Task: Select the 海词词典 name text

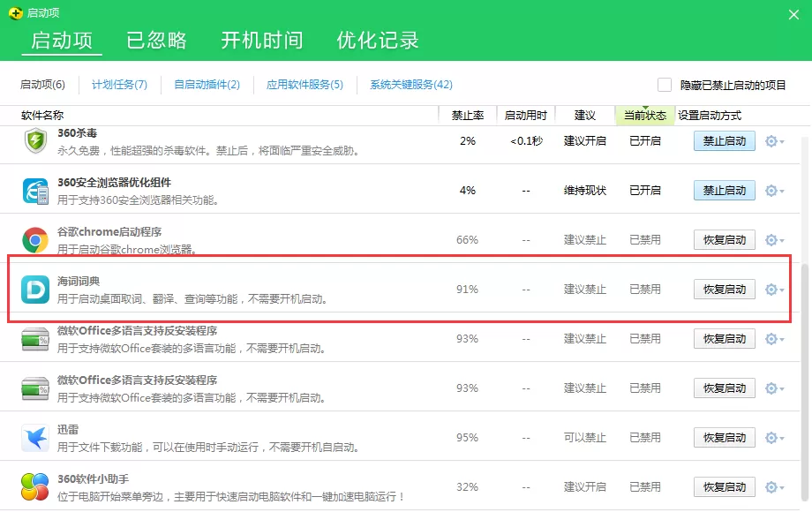Action: click(79, 281)
